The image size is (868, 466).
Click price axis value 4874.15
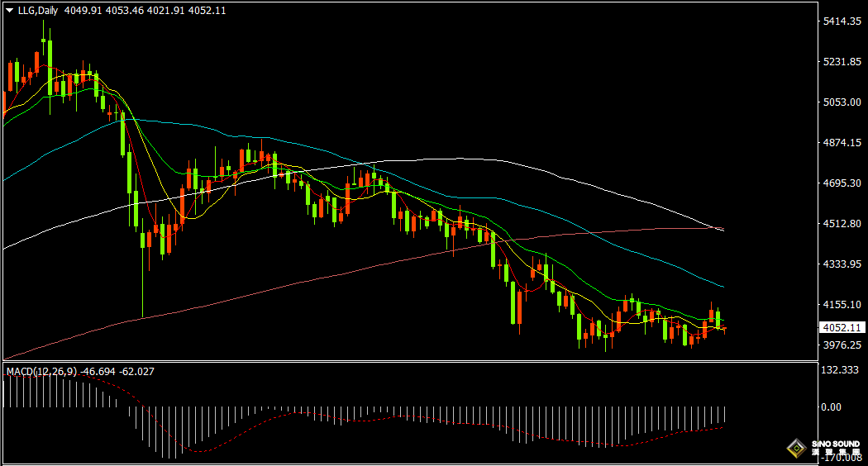click(x=842, y=142)
